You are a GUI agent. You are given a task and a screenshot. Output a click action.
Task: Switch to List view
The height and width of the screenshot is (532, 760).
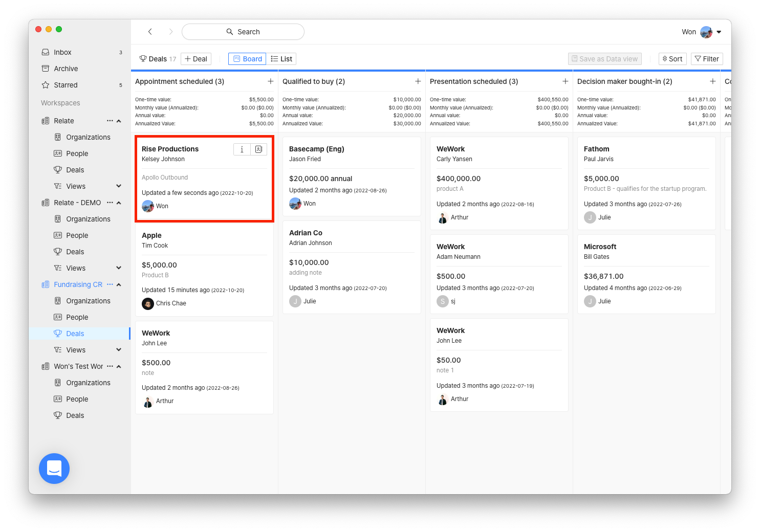[281, 59]
